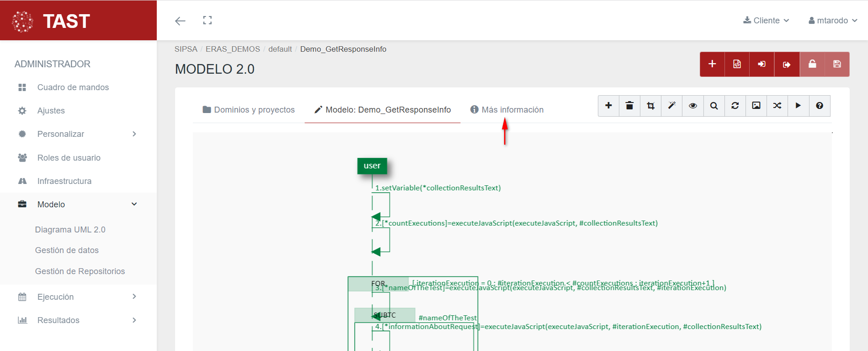Toggle the eye visibility icon

[693, 106]
